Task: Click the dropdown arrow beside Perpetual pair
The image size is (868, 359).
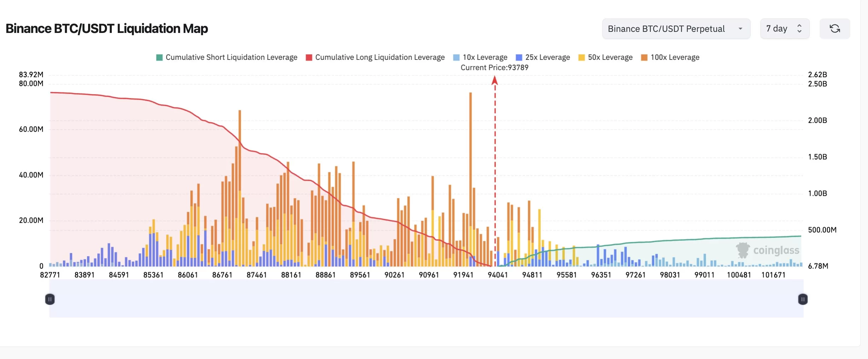Action: point(740,29)
